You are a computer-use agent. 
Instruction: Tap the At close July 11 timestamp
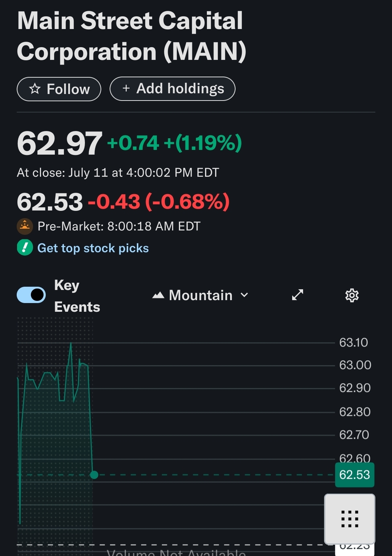click(x=118, y=172)
